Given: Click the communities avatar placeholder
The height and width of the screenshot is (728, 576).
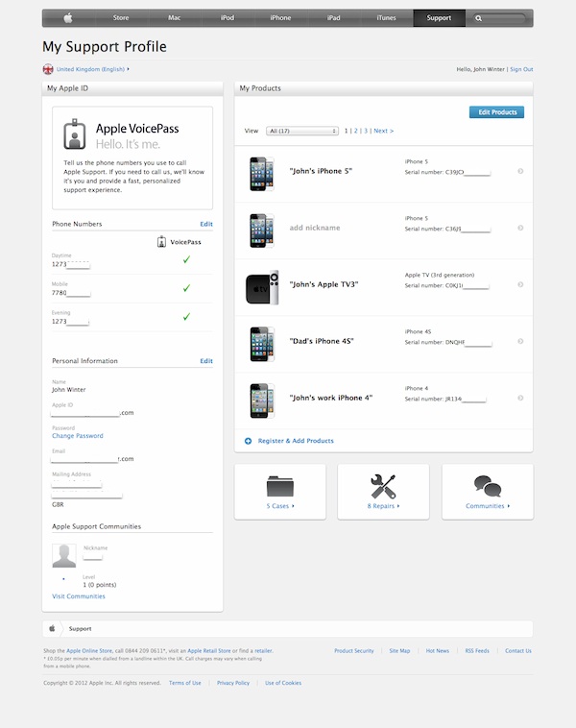Looking at the screenshot, I should (x=64, y=556).
